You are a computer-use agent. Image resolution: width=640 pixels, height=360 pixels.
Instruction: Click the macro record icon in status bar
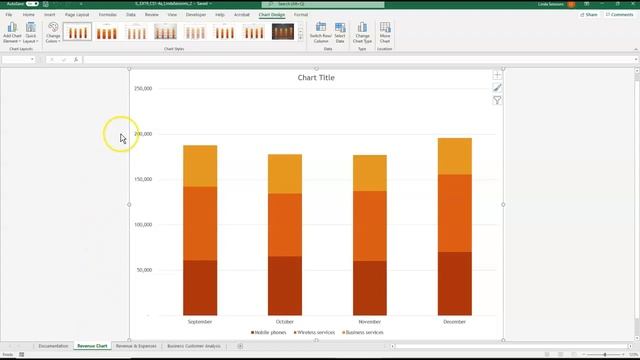pos(22,355)
